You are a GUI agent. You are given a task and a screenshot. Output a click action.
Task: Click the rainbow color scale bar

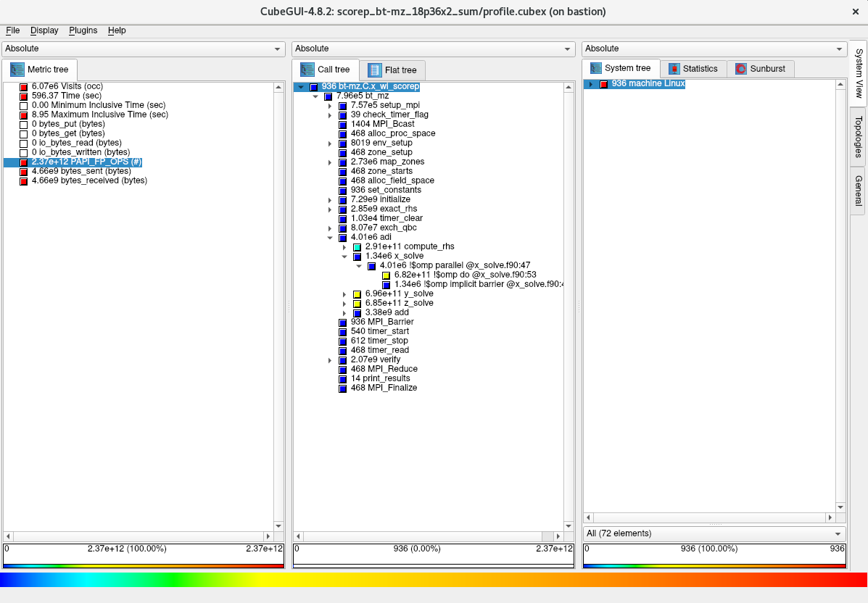[434, 580]
